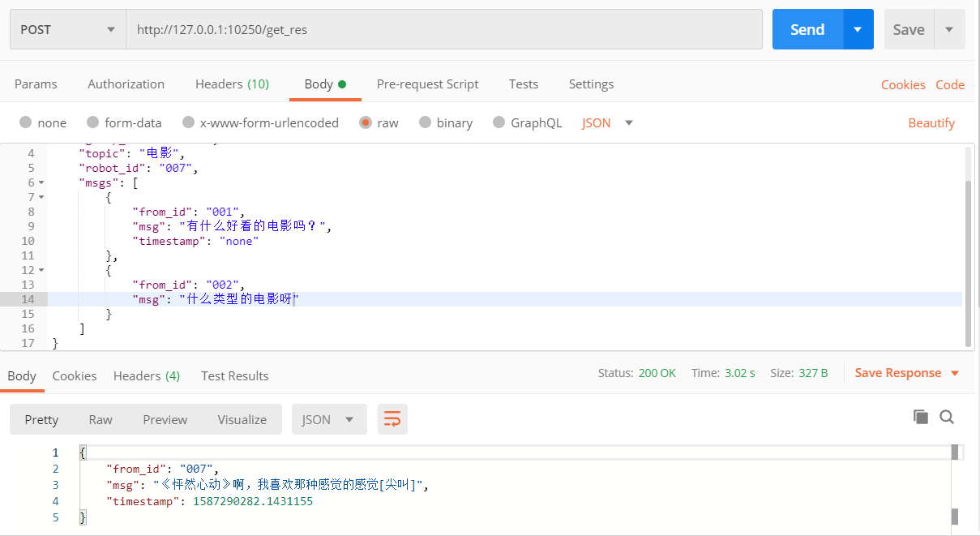Collapse the object at line 7

point(41,197)
